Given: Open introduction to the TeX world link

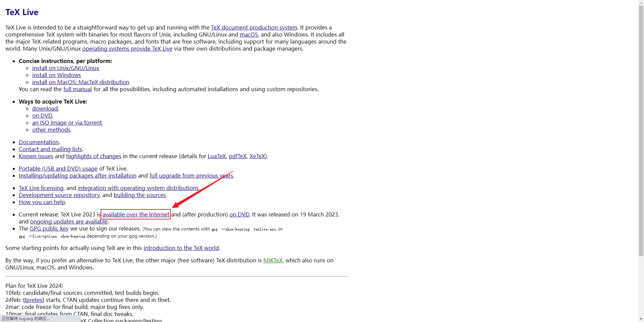Looking at the screenshot, I should click(x=181, y=248).
